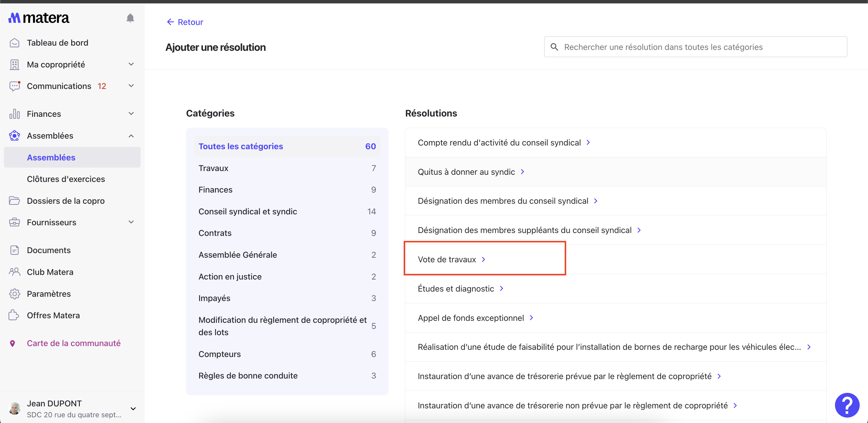Click the Documents sidebar icon
Screen dimensions: 868x423
14,250
